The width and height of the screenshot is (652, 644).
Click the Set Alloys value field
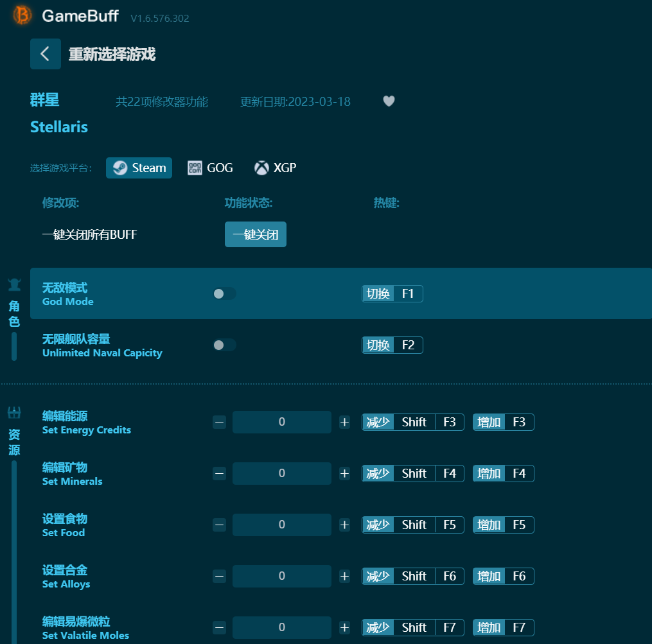tap(282, 576)
